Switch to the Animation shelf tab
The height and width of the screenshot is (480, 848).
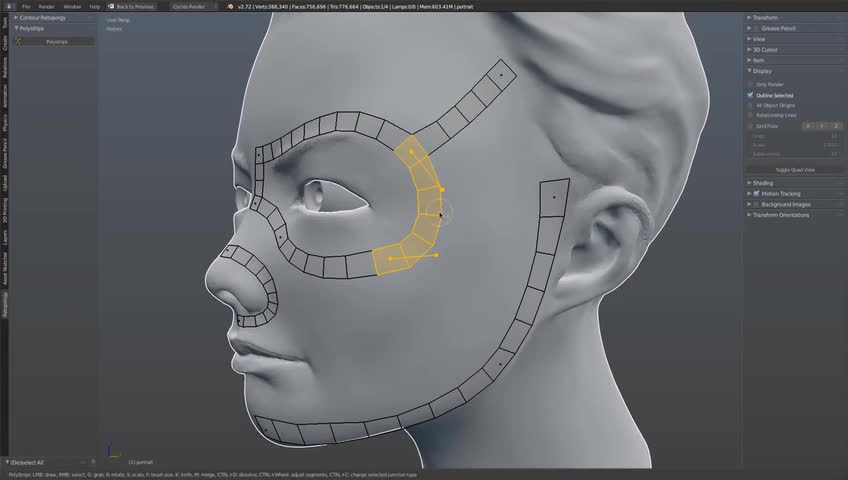tap(5, 95)
